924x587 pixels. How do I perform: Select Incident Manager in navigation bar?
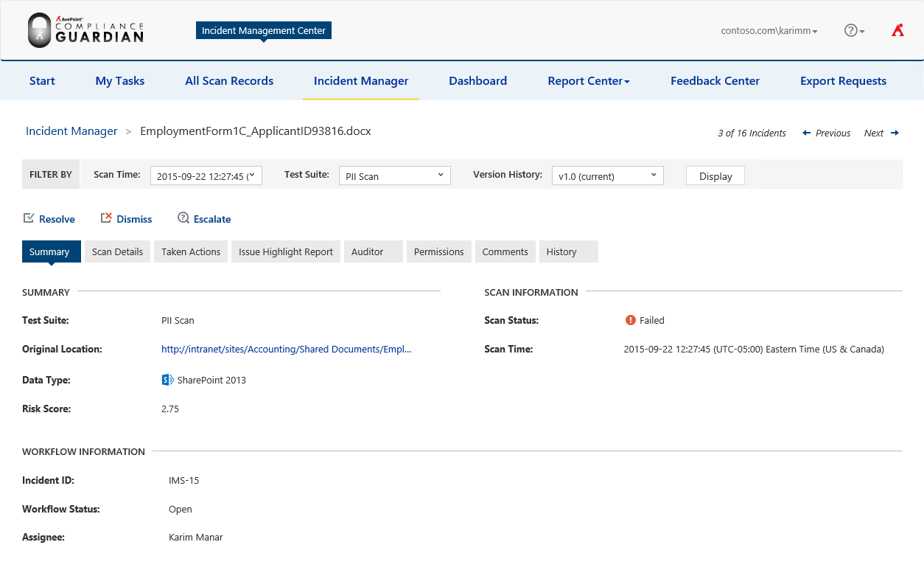coord(361,81)
